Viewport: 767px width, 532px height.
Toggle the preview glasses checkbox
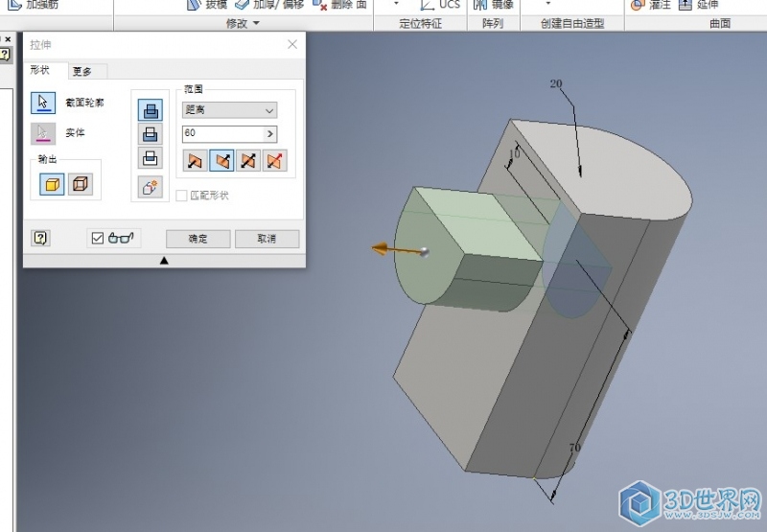click(x=96, y=238)
